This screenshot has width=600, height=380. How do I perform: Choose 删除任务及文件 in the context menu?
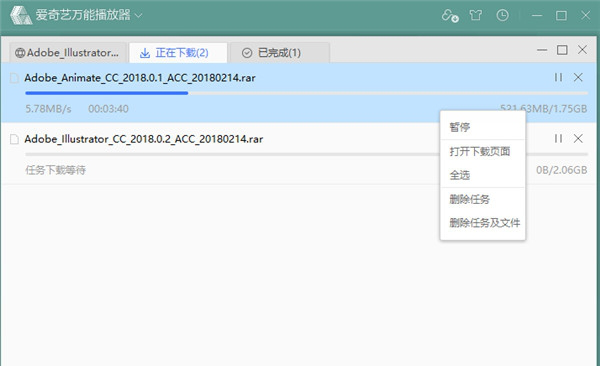tap(483, 223)
